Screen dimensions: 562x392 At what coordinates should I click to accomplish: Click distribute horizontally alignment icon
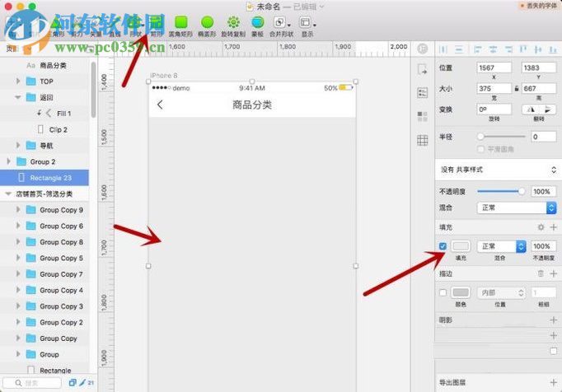(x=443, y=49)
